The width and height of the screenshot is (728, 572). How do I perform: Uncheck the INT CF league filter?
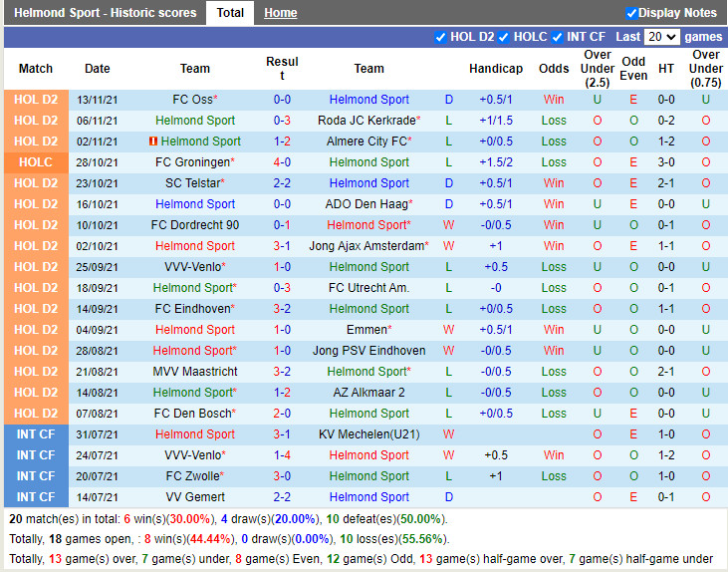558,37
